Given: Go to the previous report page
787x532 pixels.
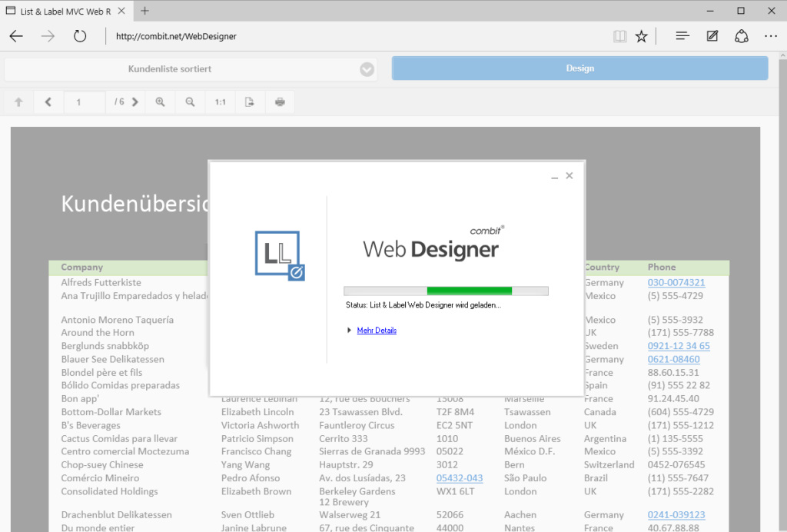Looking at the screenshot, I should coord(48,101).
